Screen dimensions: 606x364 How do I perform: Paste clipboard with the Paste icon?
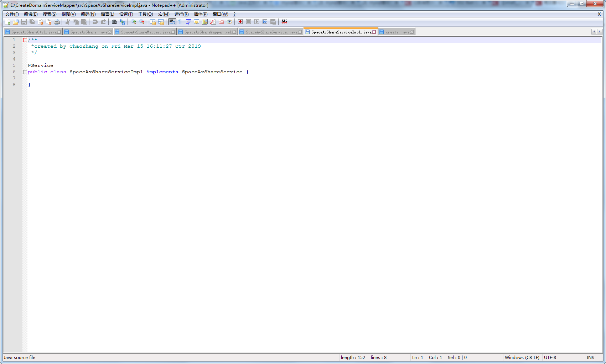coord(84,22)
